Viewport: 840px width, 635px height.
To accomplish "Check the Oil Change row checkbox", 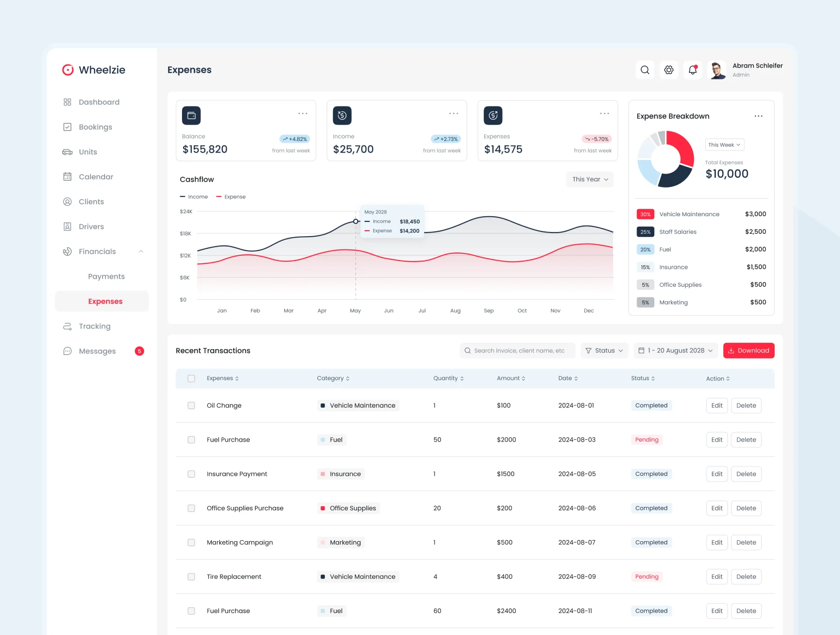I will (191, 405).
